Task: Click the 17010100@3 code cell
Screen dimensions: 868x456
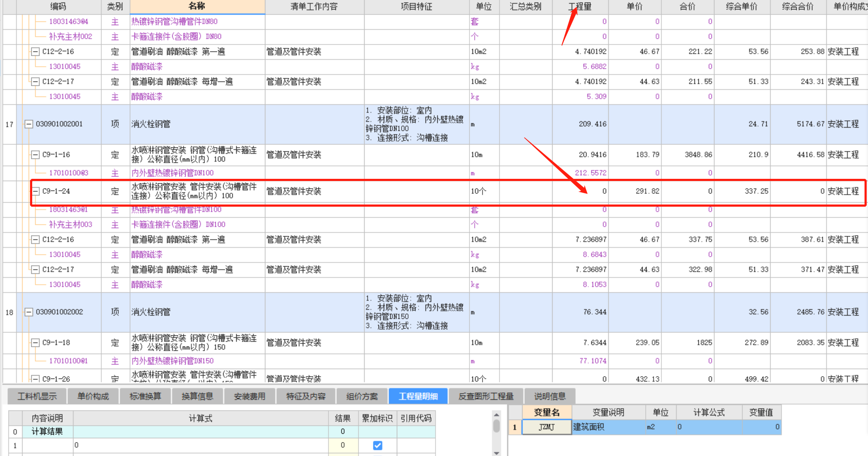Action: (69, 173)
